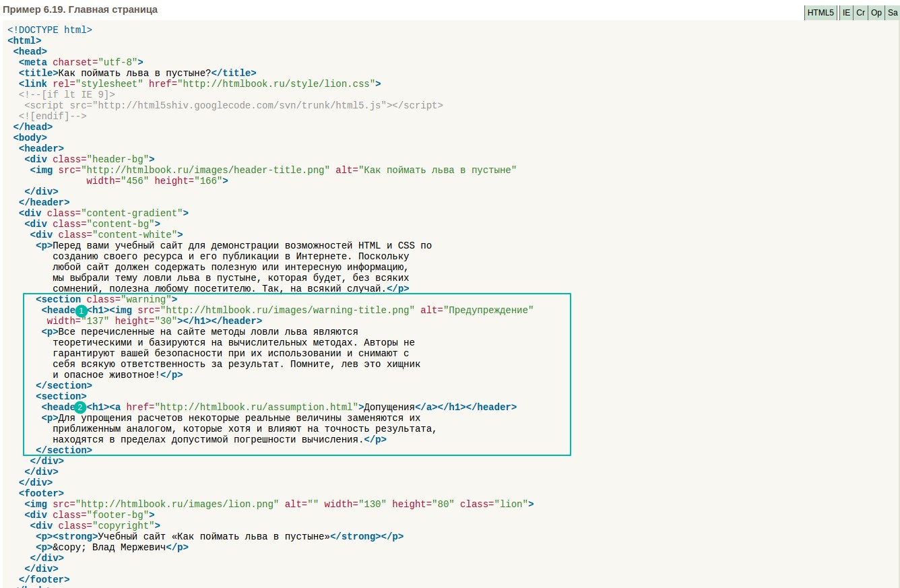The height and width of the screenshot is (588, 900).
Task: Click line 'Все перечисленные на сайте методы ловли'
Action: coord(200,331)
